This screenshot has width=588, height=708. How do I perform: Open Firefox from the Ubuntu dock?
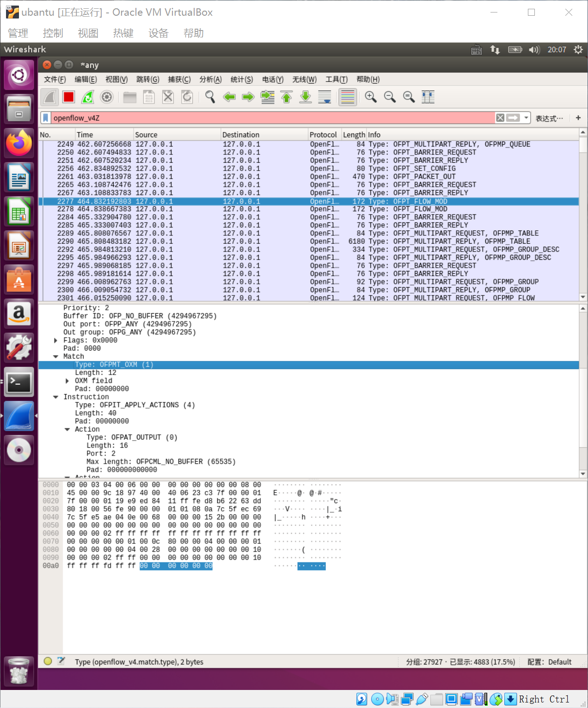[x=19, y=144]
